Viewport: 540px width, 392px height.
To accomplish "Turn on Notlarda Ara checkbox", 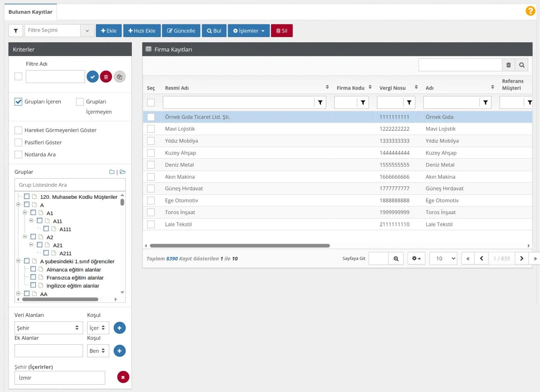I will tap(18, 154).
